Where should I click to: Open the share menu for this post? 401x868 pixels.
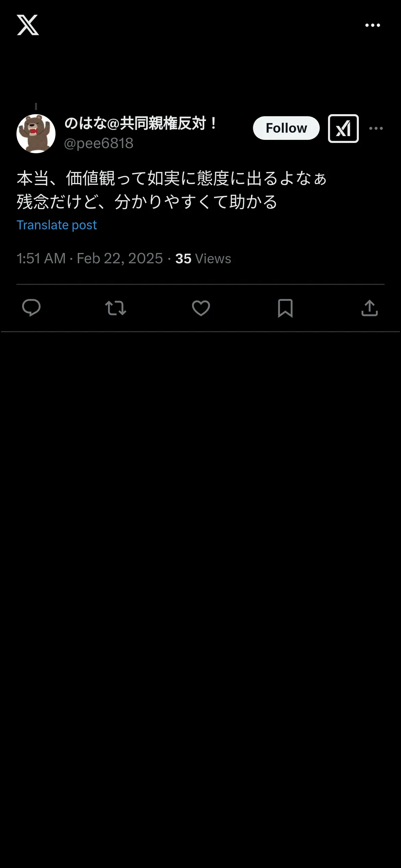369,308
